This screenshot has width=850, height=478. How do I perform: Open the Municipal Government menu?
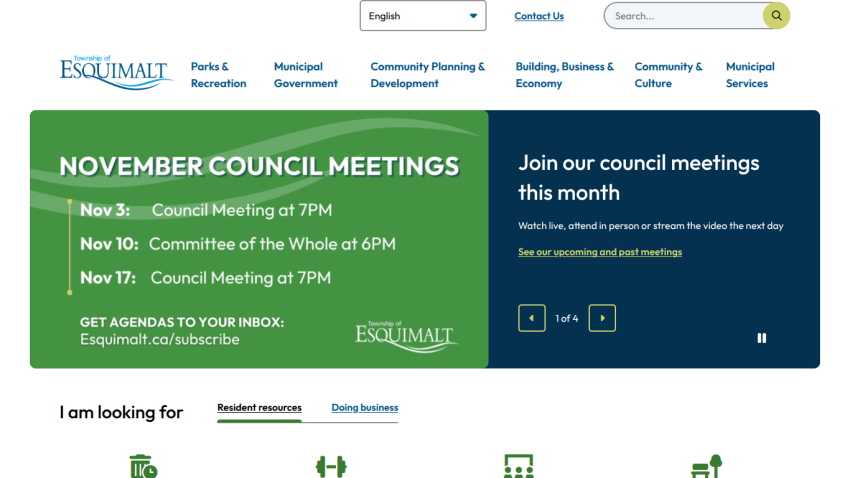click(306, 75)
